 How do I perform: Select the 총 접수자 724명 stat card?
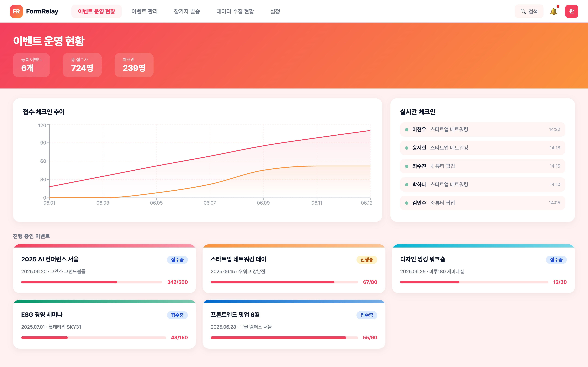(x=82, y=65)
